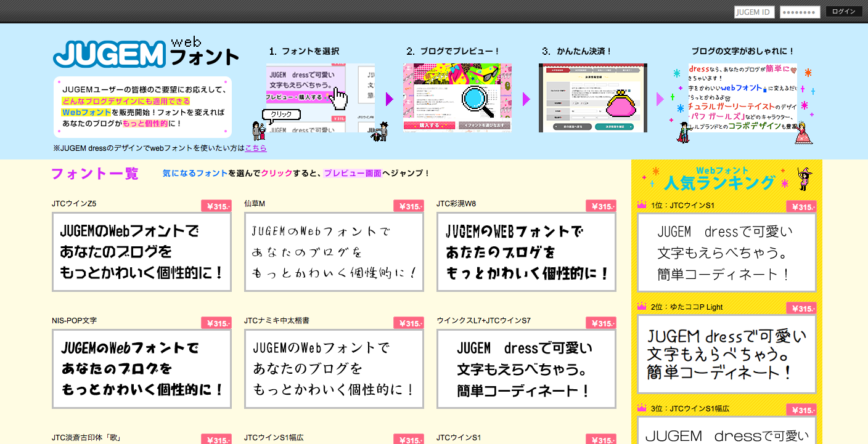The width and height of the screenshot is (868, 444).
Task: Click the ¥315 tag on 1位 JTCウインS1
Action: pos(801,207)
